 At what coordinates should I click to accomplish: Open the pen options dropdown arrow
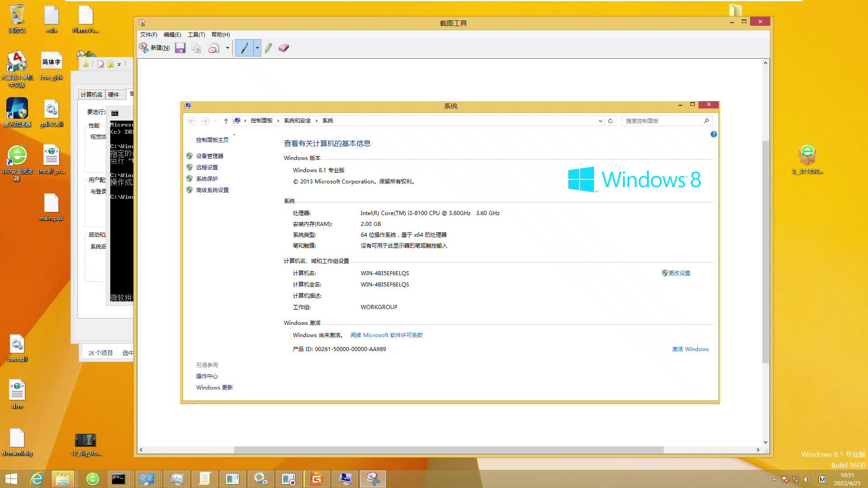[x=257, y=47]
